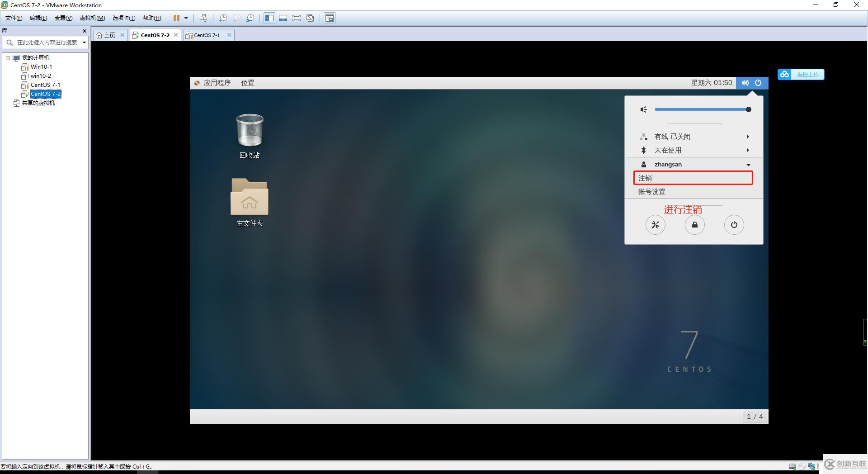The width and height of the screenshot is (868, 474).
Task: Open the power options dropdown arrow beside pause
Action: (x=186, y=18)
